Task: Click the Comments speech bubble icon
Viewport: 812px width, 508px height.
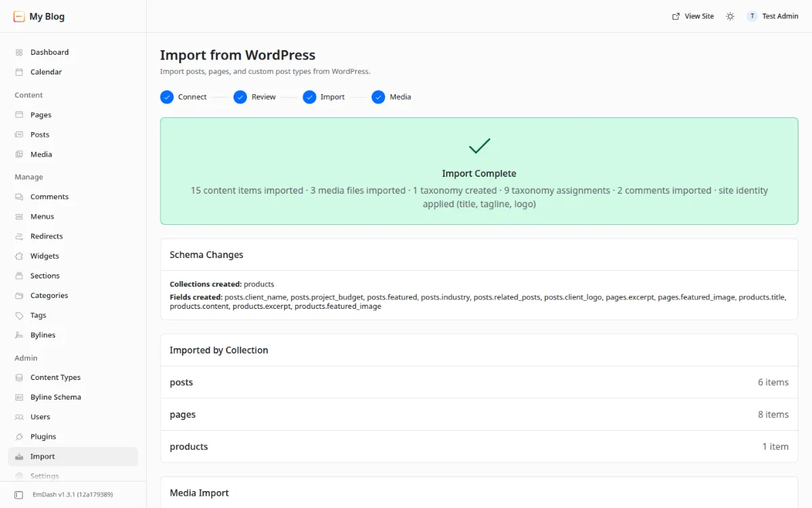Action: pyautogui.click(x=19, y=197)
